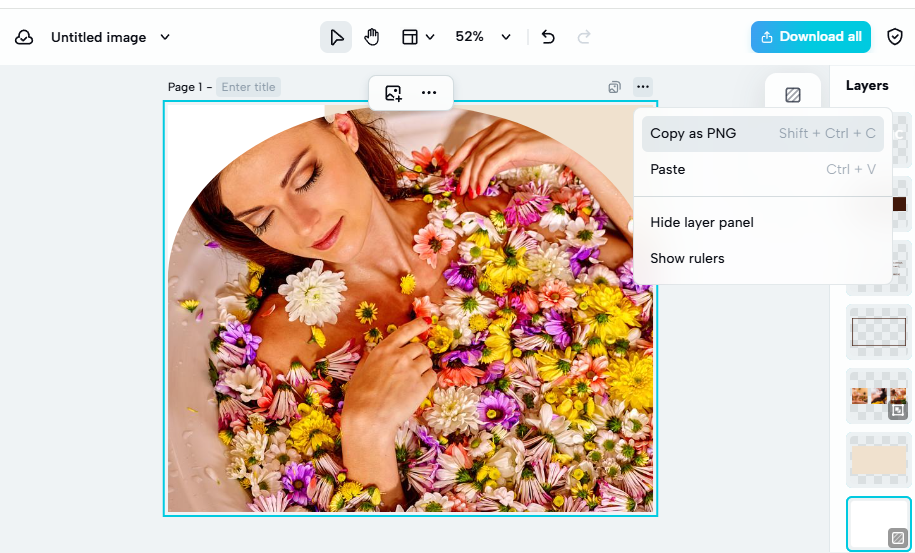Choose Paste from the context menu
The height and width of the screenshot is (553, 915).
[763, 170]
